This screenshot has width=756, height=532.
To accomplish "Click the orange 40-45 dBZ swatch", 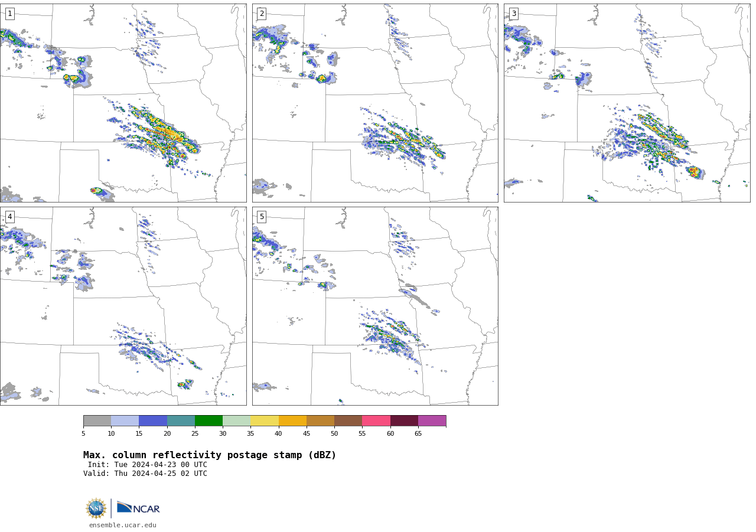I will click(x=292, y=421).
